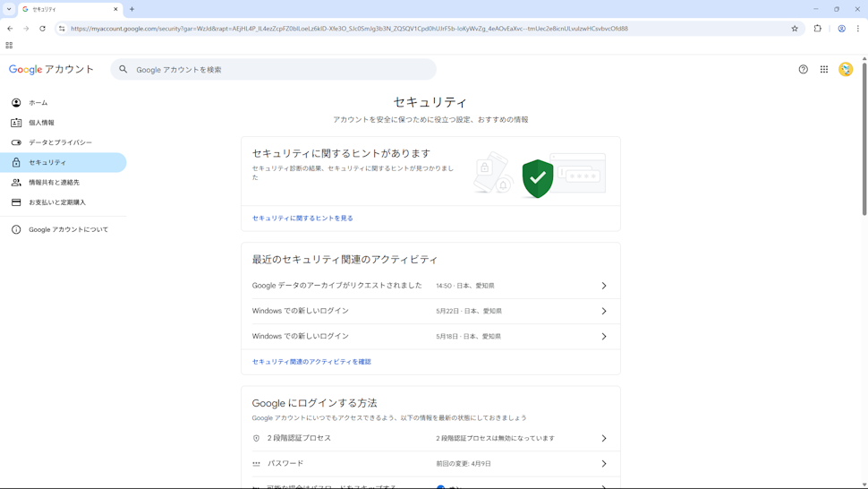Viewport: 868px width, 489px height.
Task: Open the Chrome three-dot menu
Action: pos(857,29)
